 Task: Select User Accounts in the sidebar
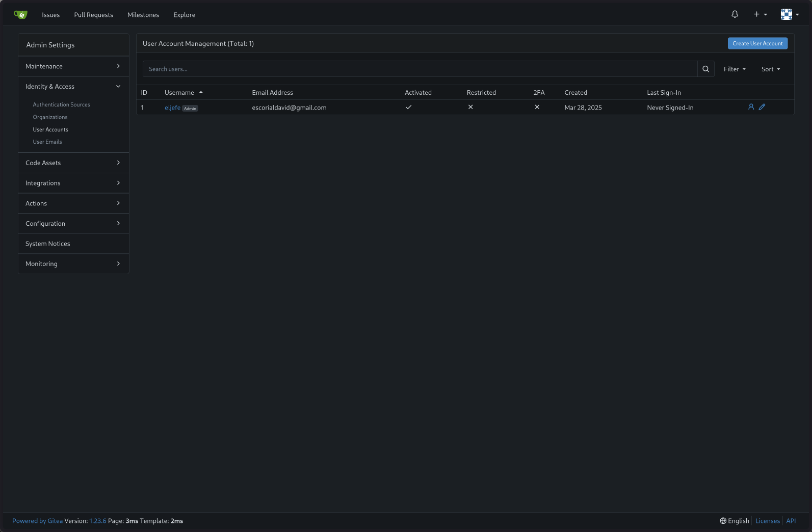[50, 129]
